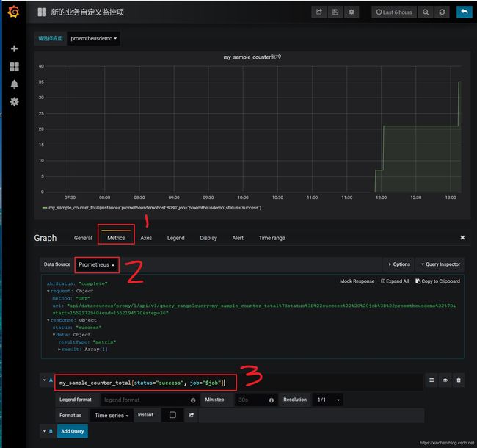Switch to the Axes tab

tap(146, 238)
